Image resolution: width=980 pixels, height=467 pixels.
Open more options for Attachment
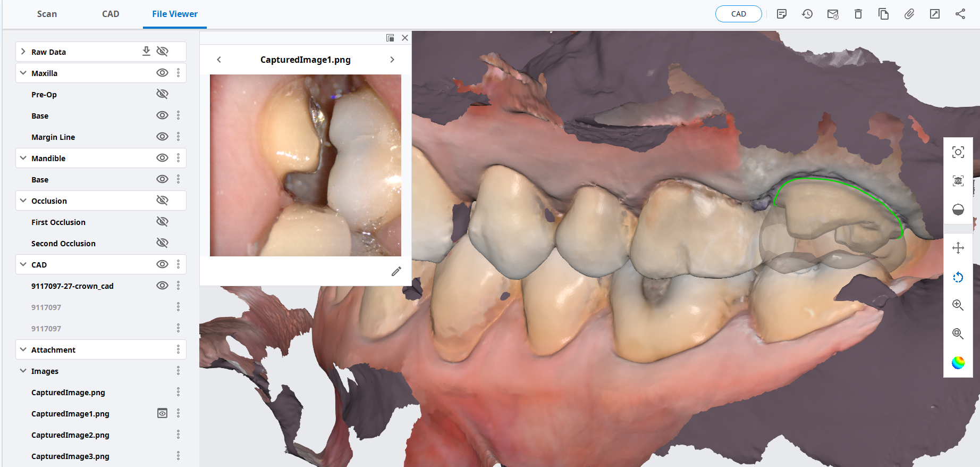pos(179,349)
